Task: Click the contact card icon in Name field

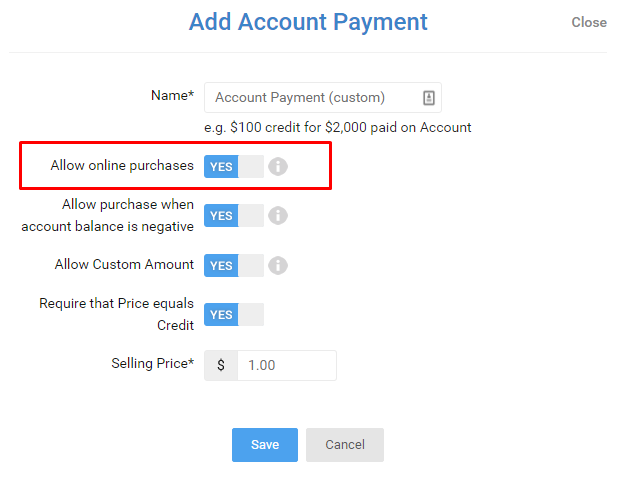Action: pos(429,98)
